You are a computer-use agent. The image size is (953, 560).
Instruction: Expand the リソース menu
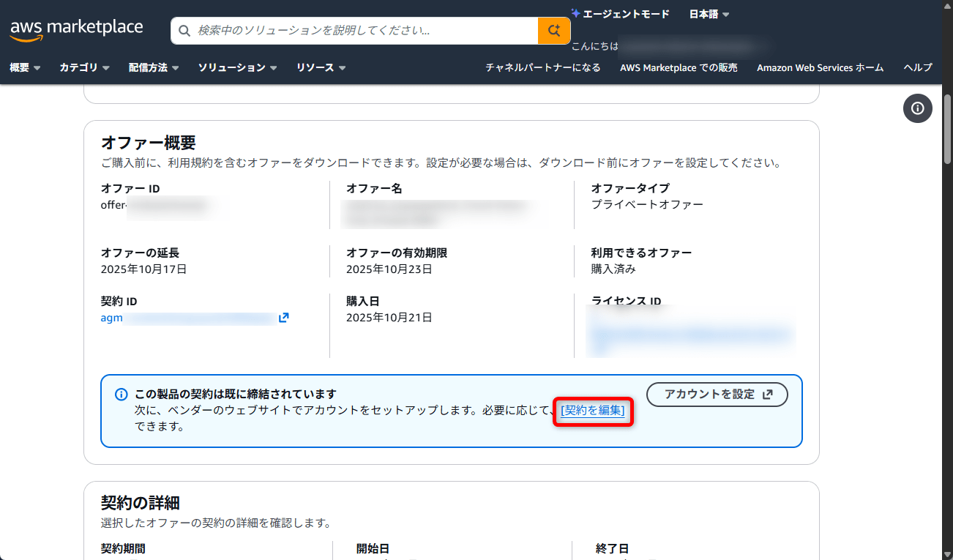[x=321, y=67]
